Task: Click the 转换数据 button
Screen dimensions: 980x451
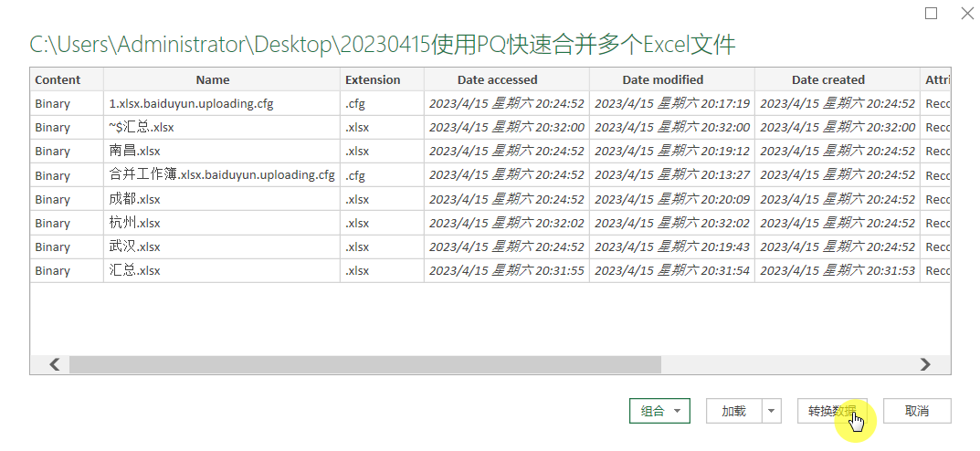Action: click(832, 411)
